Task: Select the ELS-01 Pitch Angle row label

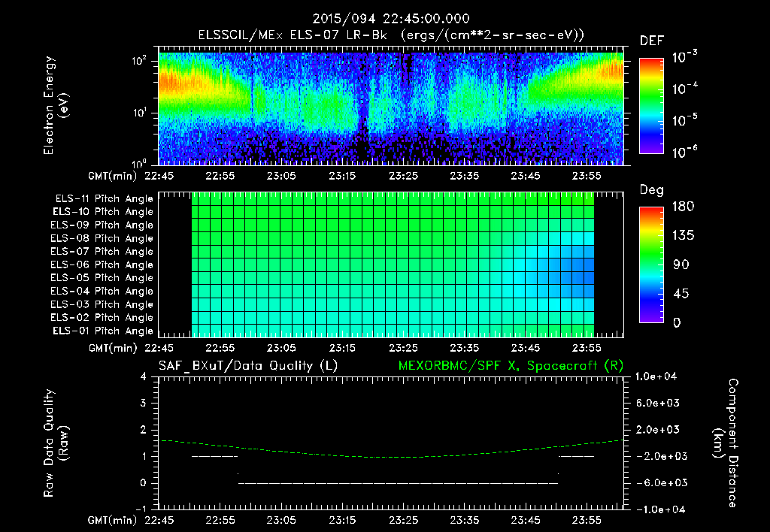Action: (102, 331)
